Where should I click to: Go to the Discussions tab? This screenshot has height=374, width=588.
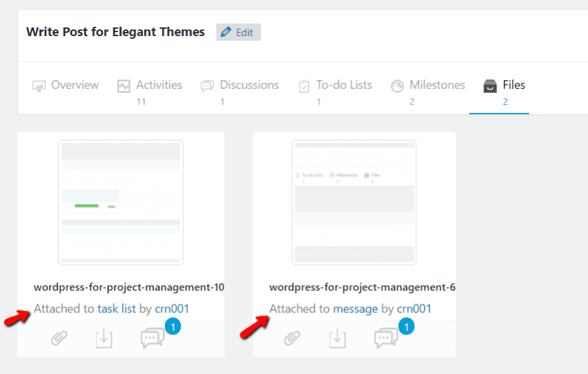tap(249, 85)
